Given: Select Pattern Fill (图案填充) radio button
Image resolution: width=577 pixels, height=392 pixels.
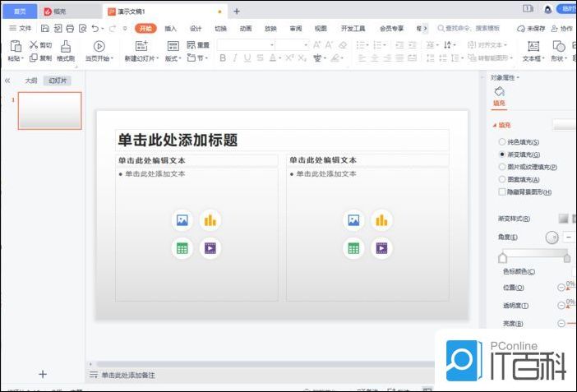Looking at the screenshot, I should [x=502, y=179].
